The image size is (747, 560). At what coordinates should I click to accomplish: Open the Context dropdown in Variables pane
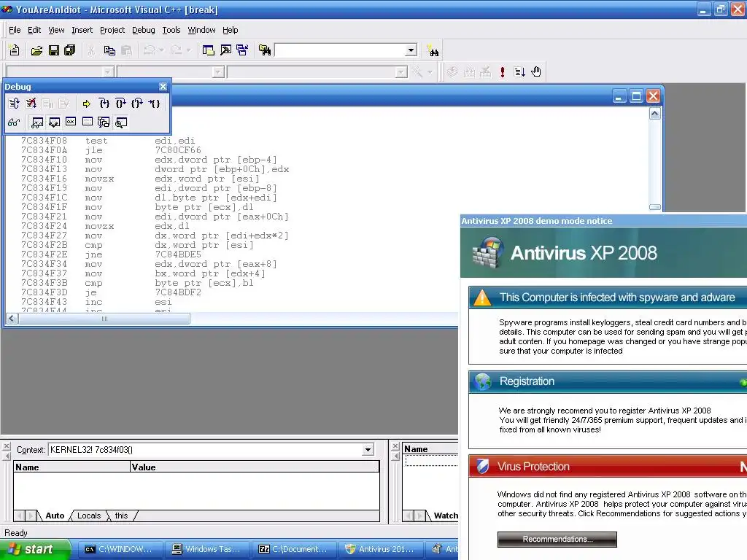pos(368,449)
